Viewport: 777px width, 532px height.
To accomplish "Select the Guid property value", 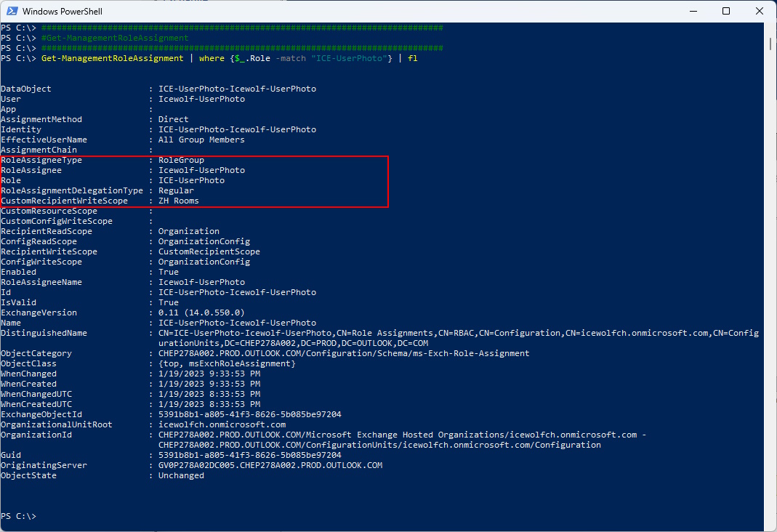I will click(x=250, y=455).
